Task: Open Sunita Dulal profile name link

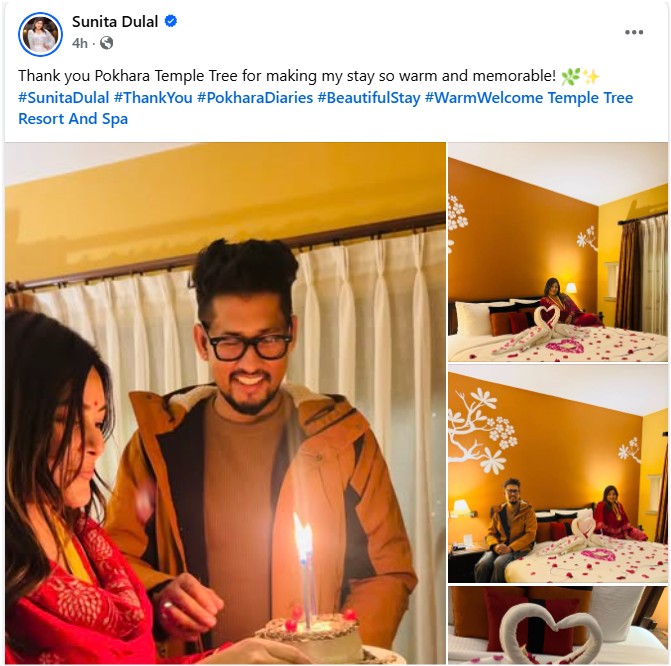Action: tap(115, 21)
